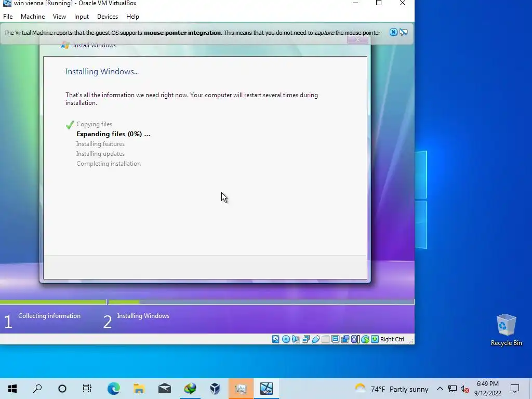532x399 pixels.
Task: Open the network tray icon
Action: click(453, 389)
